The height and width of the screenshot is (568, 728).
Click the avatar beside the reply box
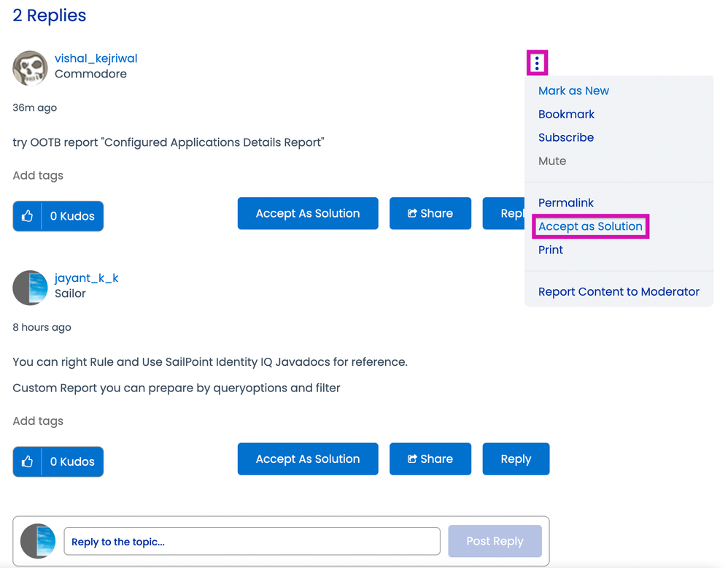38,541
